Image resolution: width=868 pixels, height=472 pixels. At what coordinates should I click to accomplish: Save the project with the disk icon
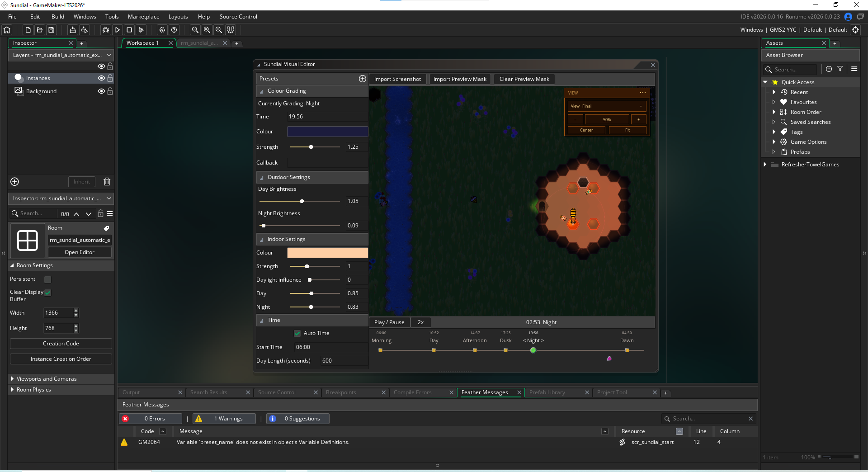point(52,30)
